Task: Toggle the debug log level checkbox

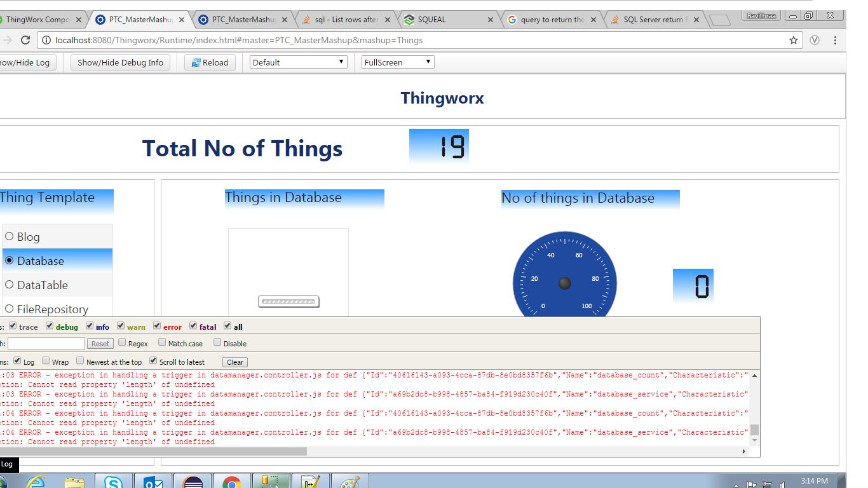Action: (50, 326)
